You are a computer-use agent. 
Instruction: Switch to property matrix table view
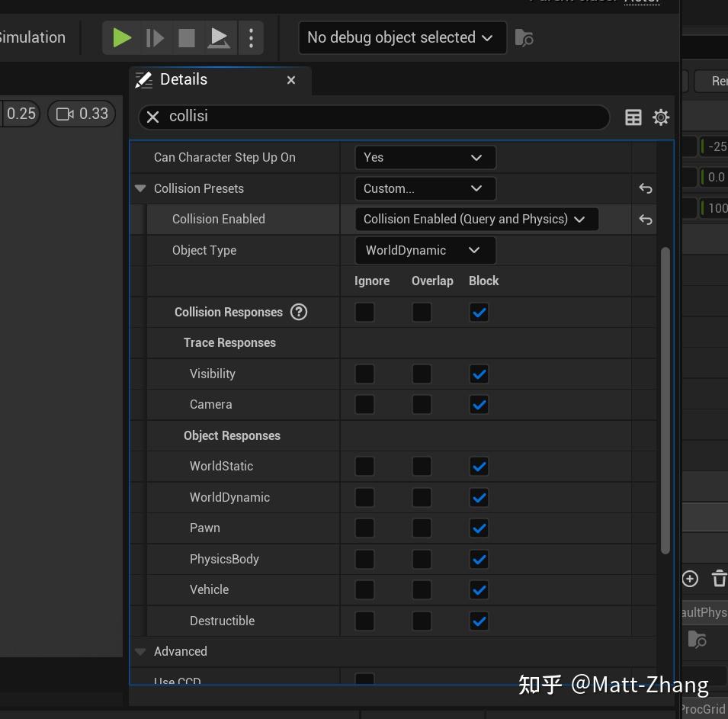[633, 117]
